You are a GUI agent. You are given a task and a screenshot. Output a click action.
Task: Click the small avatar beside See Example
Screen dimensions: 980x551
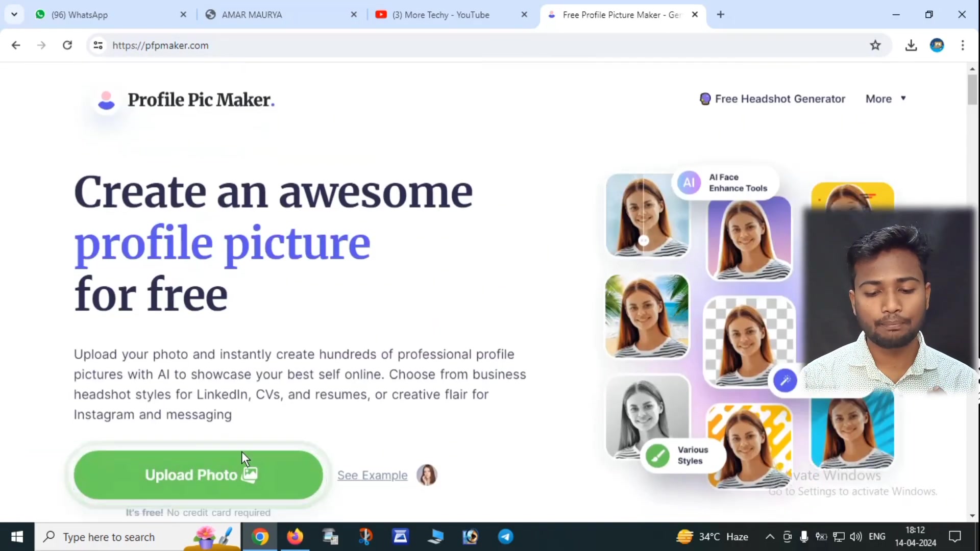tap(427, 475)
